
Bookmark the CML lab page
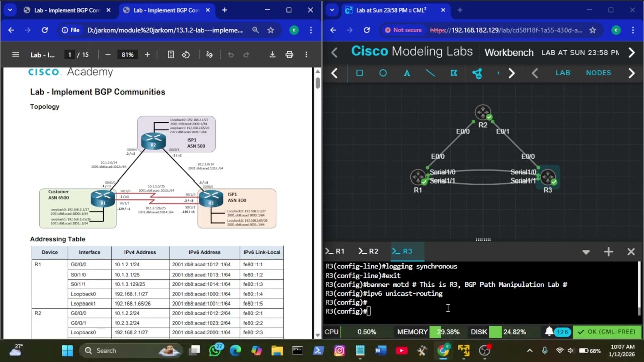593,30
